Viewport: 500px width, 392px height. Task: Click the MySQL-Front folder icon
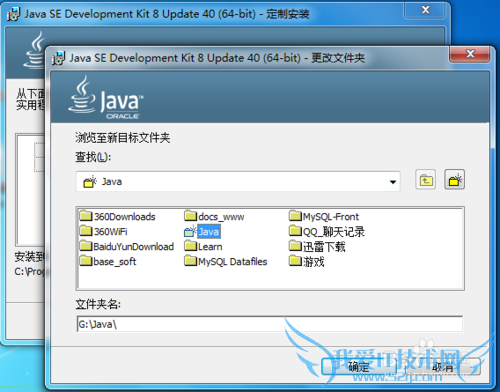click(295, 216)
